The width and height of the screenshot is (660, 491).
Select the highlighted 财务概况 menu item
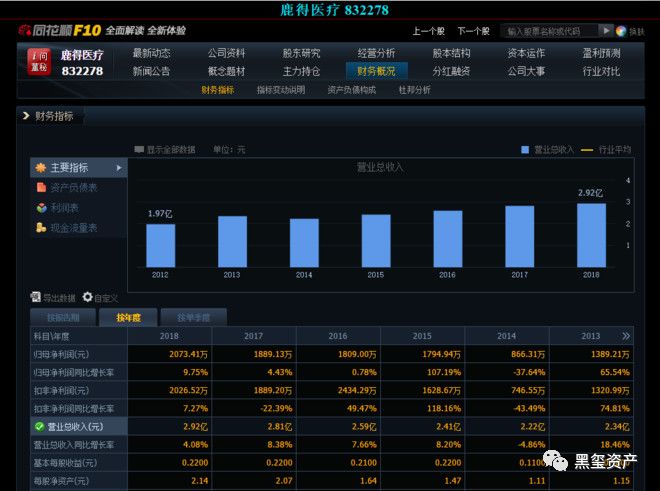376,71
